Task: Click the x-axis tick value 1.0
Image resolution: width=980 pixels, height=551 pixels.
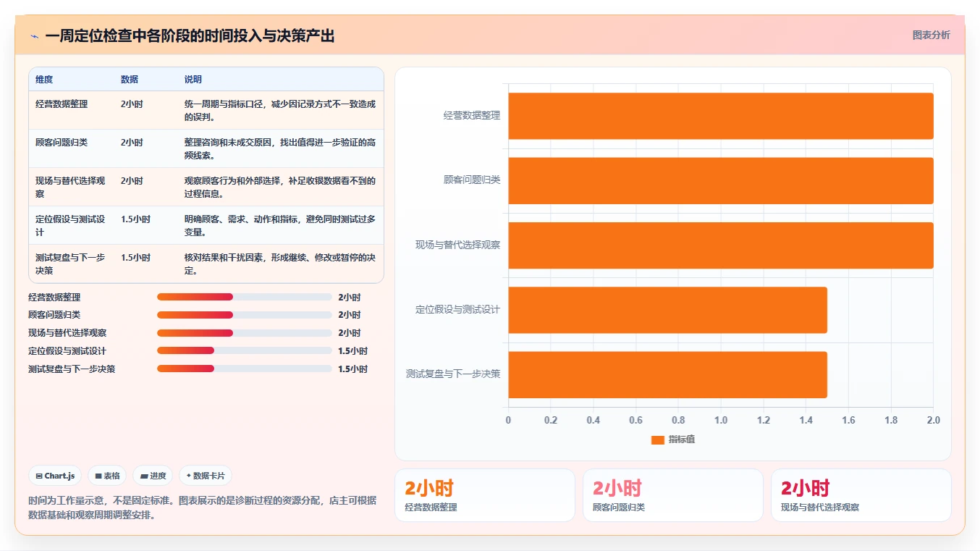Action: click(721, 420)
